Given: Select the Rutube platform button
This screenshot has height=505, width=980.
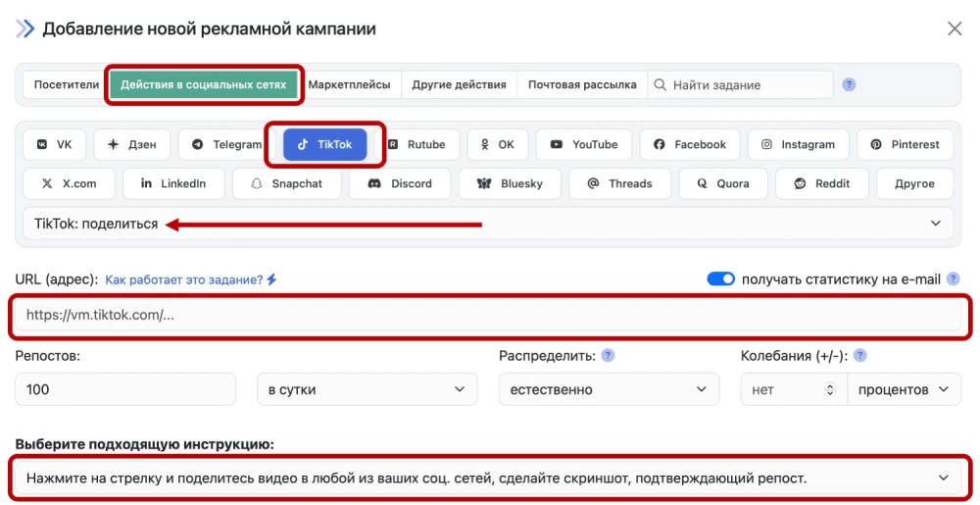Looking at the screenshot, I should pos(416,144).
